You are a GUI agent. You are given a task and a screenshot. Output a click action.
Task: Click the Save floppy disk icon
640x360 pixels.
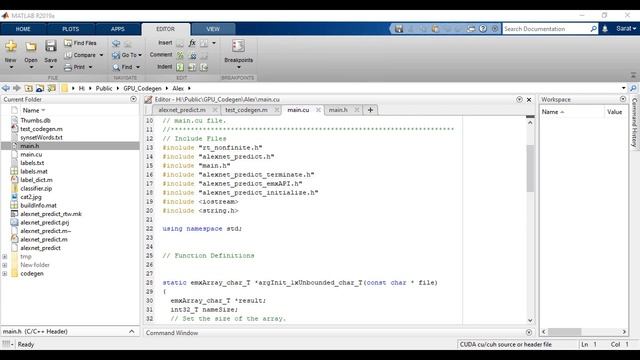click(x=51, y=46)
